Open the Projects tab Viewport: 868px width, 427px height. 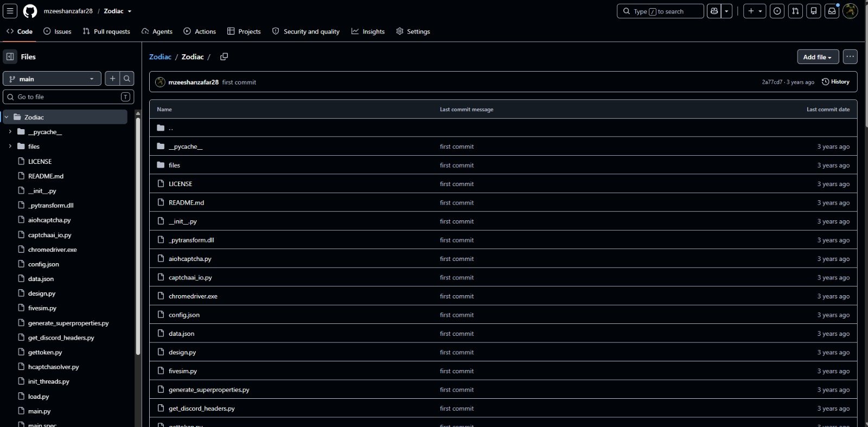pyautogui.click(x=244, y=31)
